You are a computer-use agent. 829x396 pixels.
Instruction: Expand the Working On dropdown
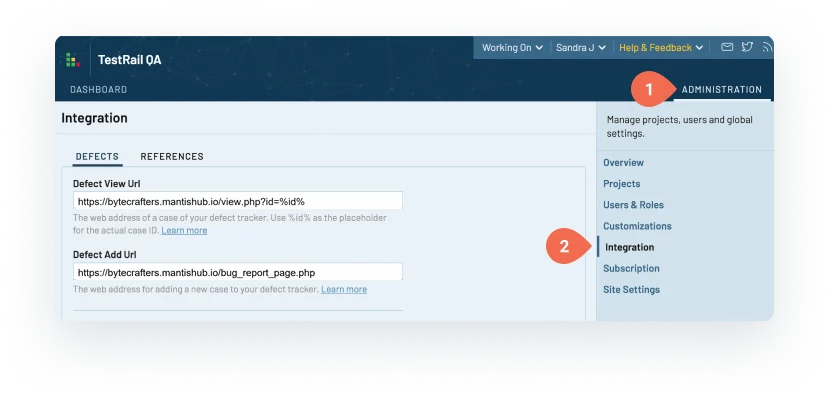(512, 48)
